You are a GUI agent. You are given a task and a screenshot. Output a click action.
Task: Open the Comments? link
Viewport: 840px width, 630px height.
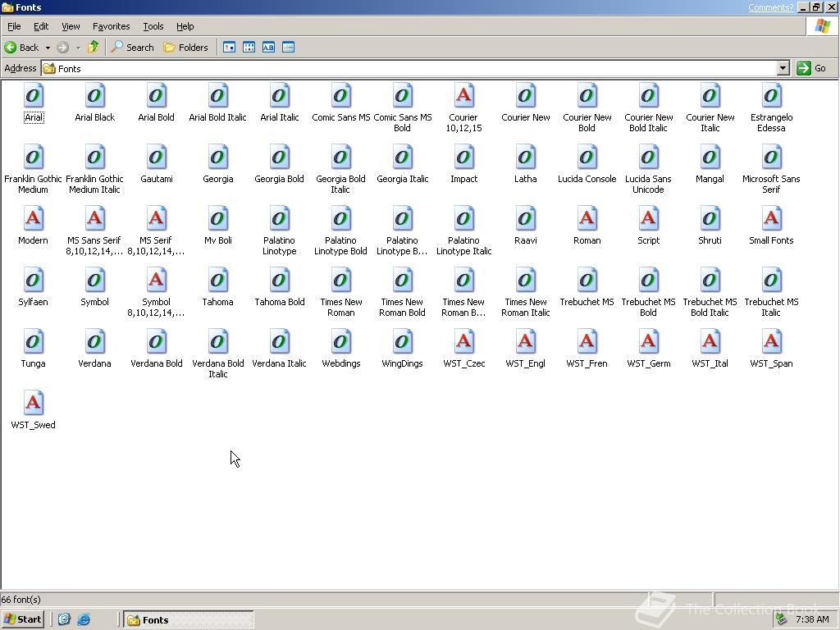[x=770, y=7]
